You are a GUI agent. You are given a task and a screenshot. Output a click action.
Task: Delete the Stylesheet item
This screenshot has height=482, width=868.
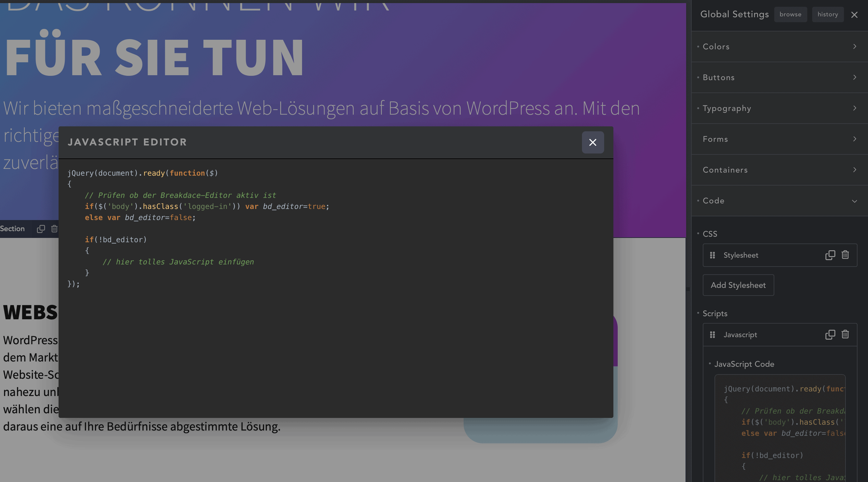point(845,255)
